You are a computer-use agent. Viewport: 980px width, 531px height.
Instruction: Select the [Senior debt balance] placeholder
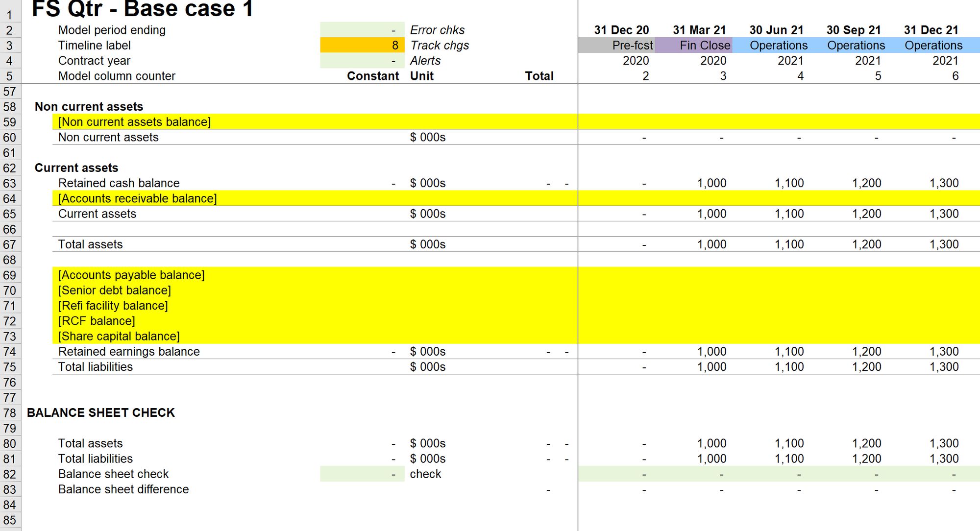click(114, 290)
